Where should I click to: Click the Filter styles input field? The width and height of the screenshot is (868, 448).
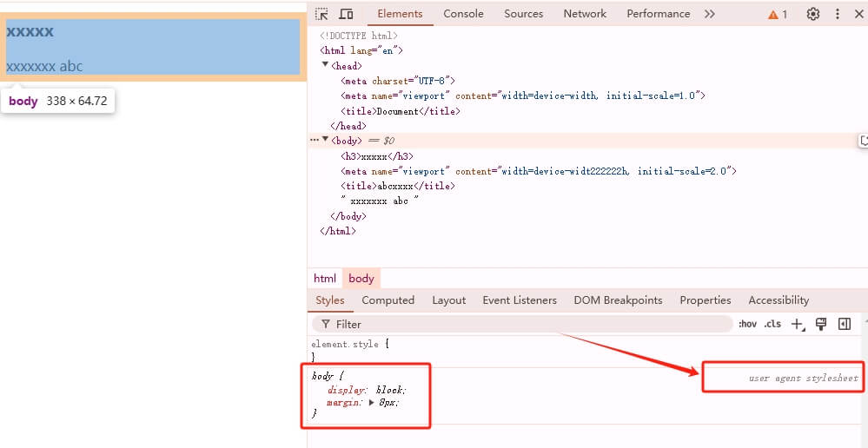coord(521,324)
